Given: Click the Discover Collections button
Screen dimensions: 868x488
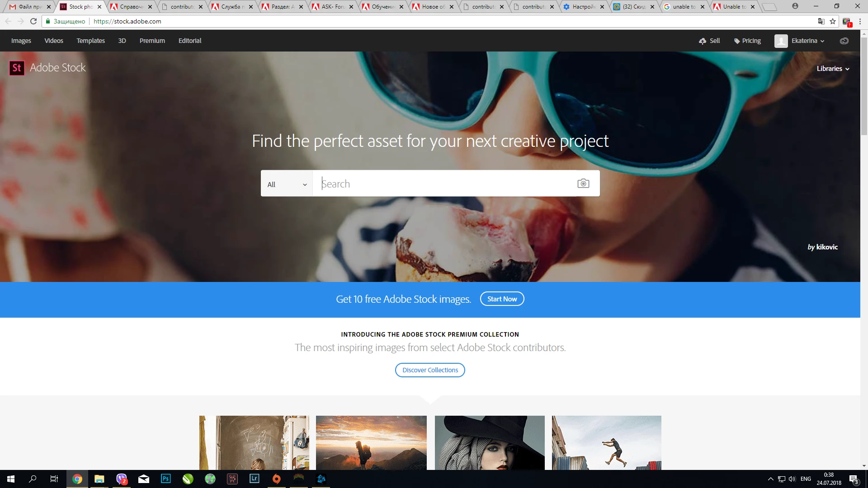Looking at the screenshot, I should [x=430, y=370].
